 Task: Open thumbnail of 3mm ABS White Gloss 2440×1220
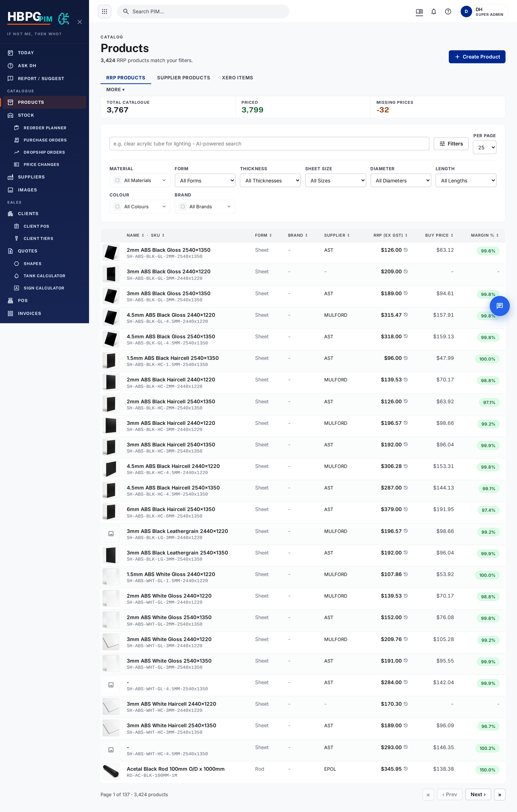tap(111, 642)
